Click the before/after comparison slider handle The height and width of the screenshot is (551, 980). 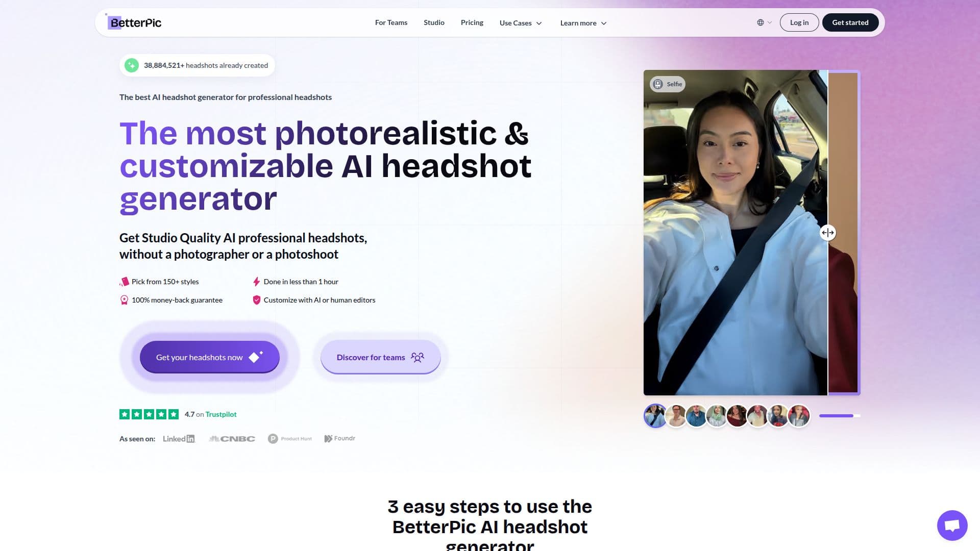pyautogui.click(x=827, y=233)
